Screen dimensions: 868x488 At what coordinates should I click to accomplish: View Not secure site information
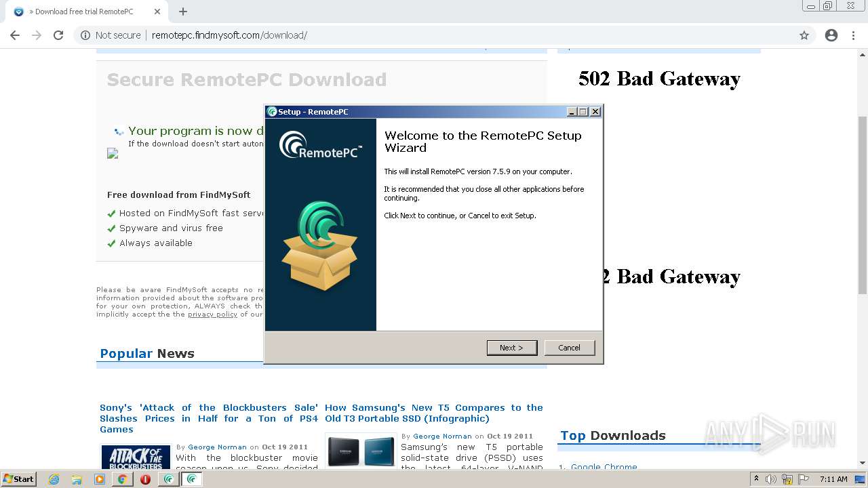click(x=111, y=35)
